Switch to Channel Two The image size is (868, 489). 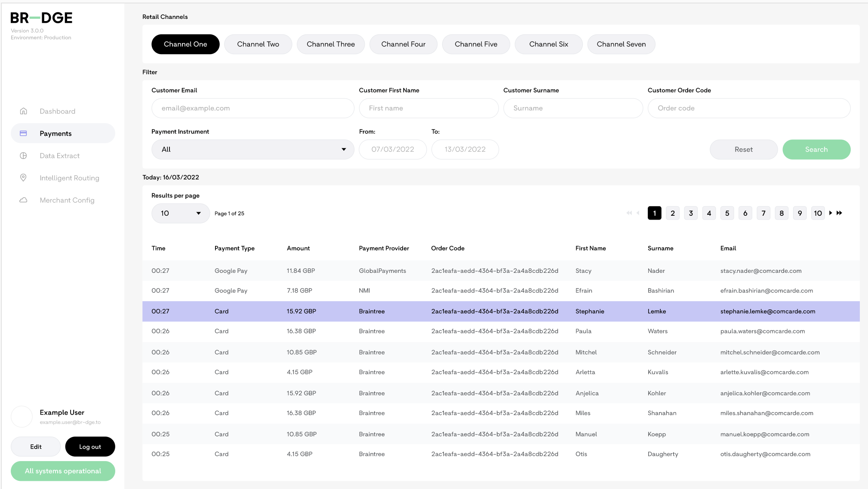click(x=258, y=44)
